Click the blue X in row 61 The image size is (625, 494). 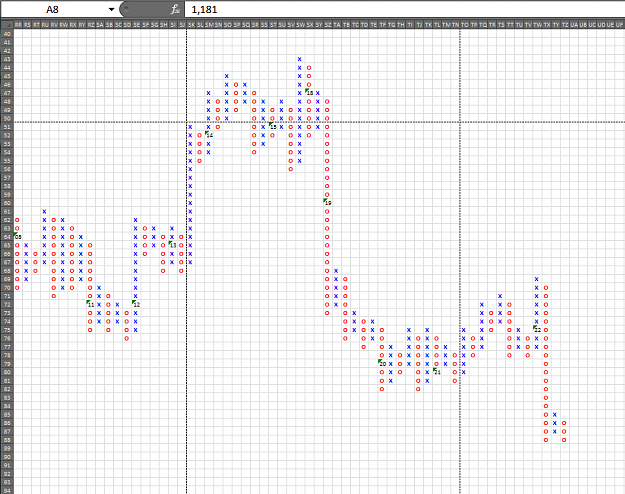tap(45, 211)
